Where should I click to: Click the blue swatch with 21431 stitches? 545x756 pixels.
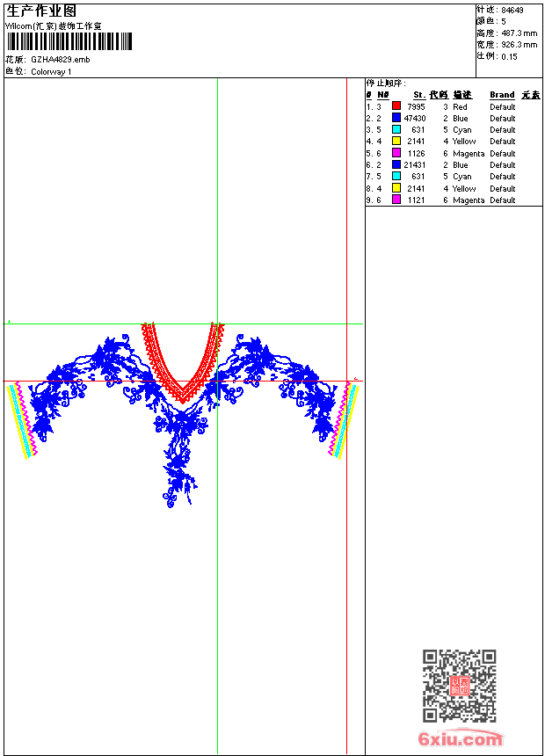(396, 164)
